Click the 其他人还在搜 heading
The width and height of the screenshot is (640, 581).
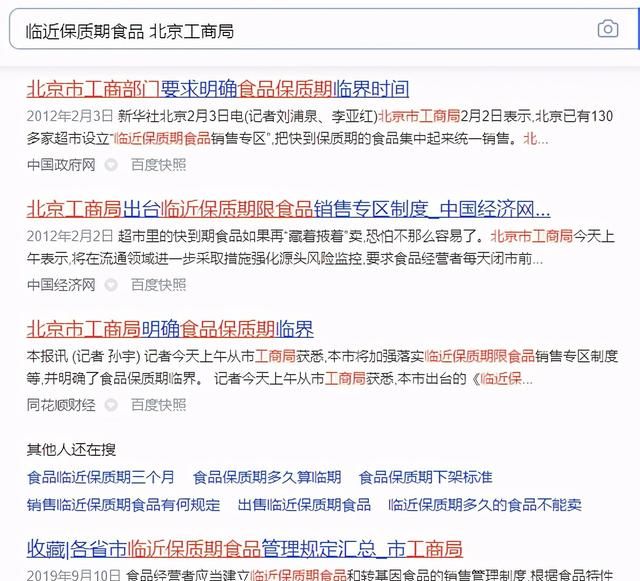(71, 450)
